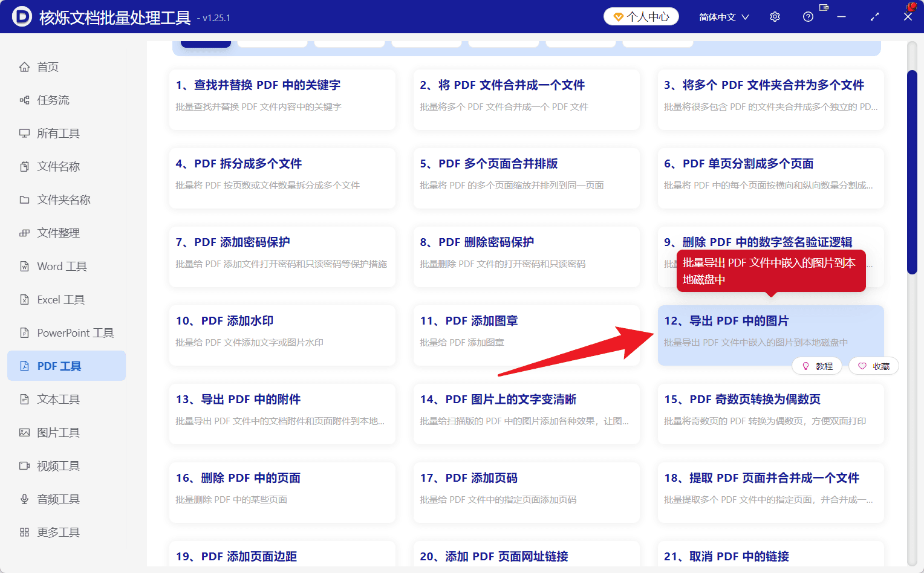Open 图片工具 sidebar entry

[x=67, y=433]
